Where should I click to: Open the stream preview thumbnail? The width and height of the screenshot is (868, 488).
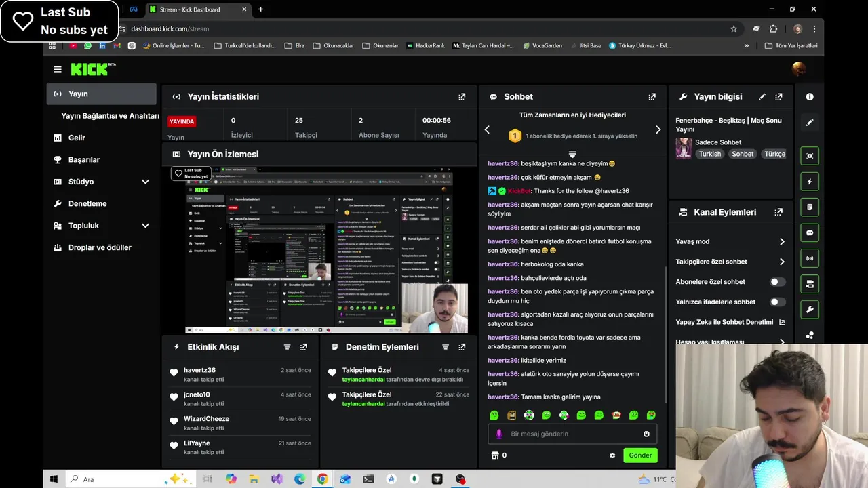(319, 251)
